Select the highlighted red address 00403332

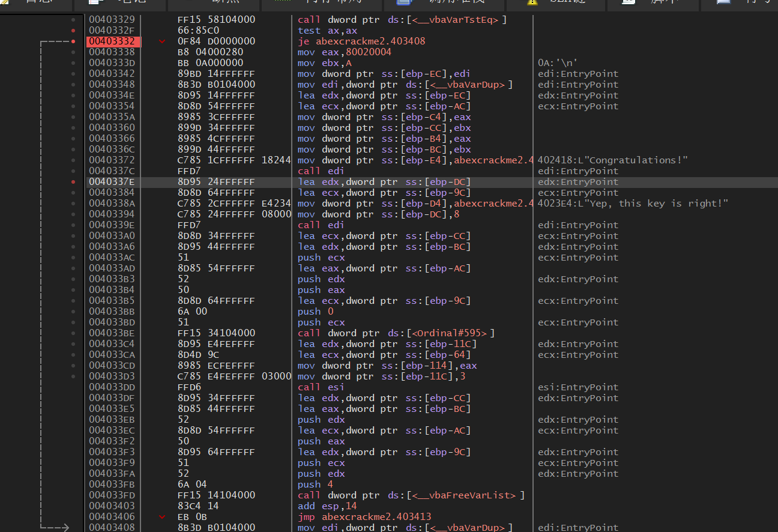(112, 41)
